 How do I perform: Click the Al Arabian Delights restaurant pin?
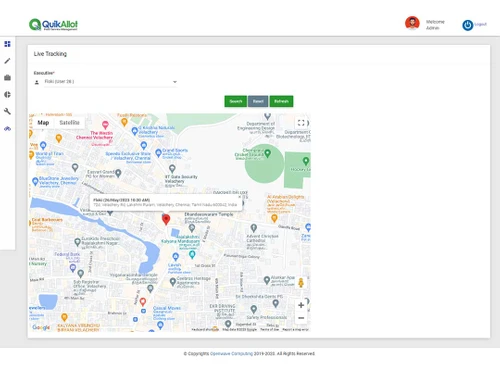pos(274,218)
